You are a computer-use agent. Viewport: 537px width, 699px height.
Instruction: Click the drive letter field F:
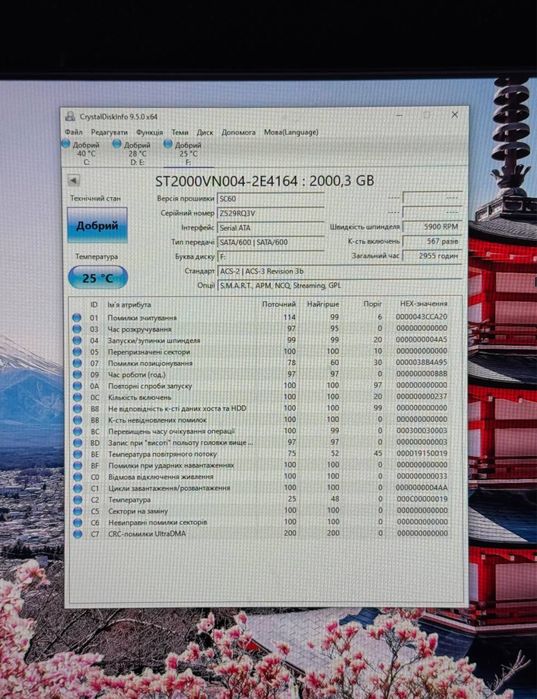tap(271, 257)
